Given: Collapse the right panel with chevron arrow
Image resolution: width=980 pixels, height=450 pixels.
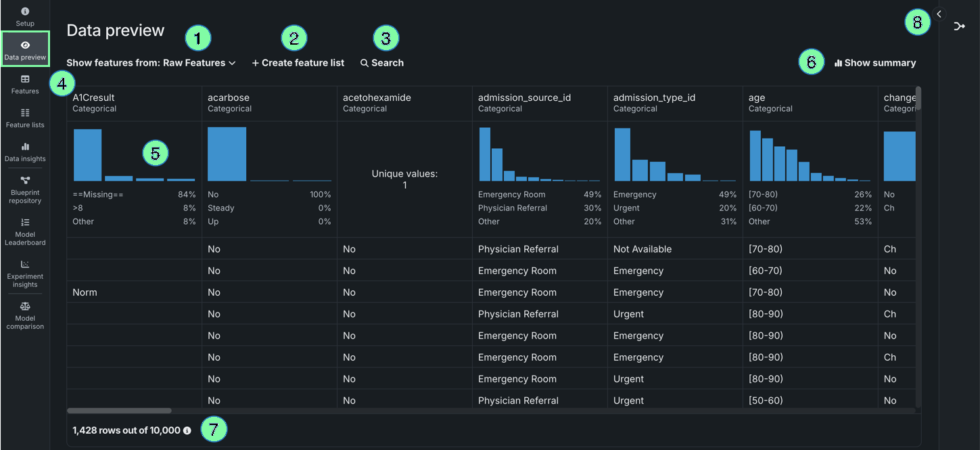Looking at the screenshot, I should (x=939, y=14).
